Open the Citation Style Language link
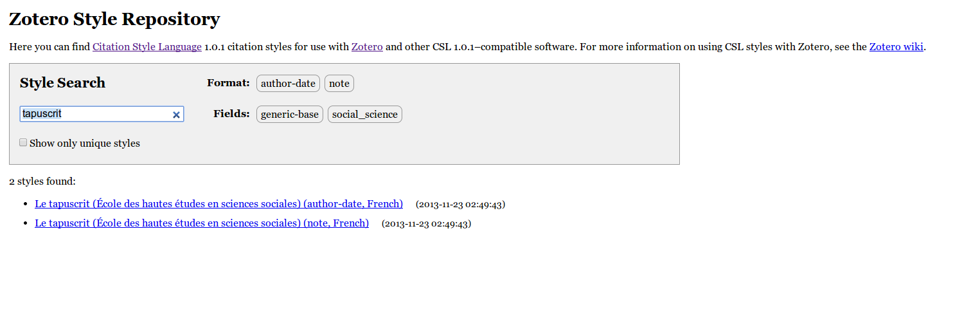 click(147, 47)
